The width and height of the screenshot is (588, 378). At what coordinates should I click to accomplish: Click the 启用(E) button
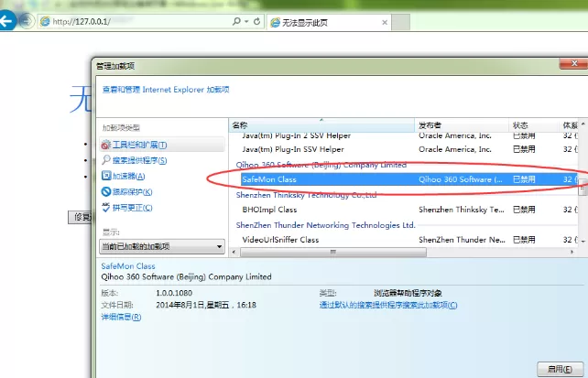[x=561, y=369]
